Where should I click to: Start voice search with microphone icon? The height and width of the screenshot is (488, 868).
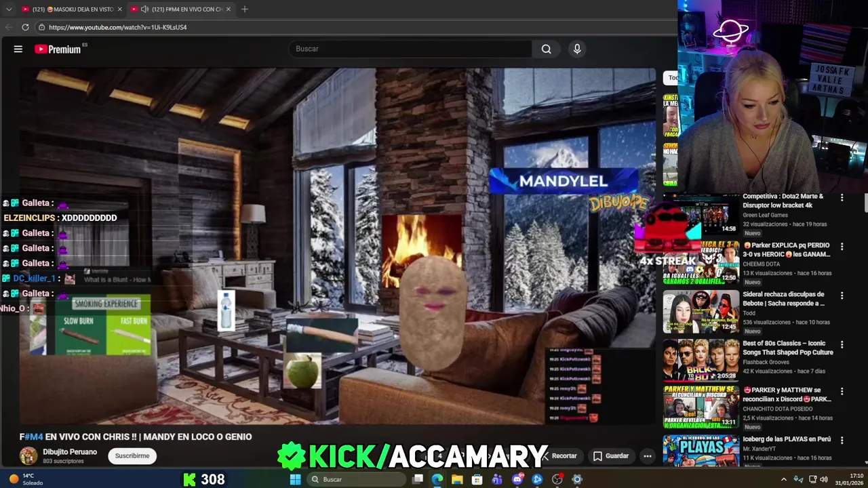coord(577,49)
